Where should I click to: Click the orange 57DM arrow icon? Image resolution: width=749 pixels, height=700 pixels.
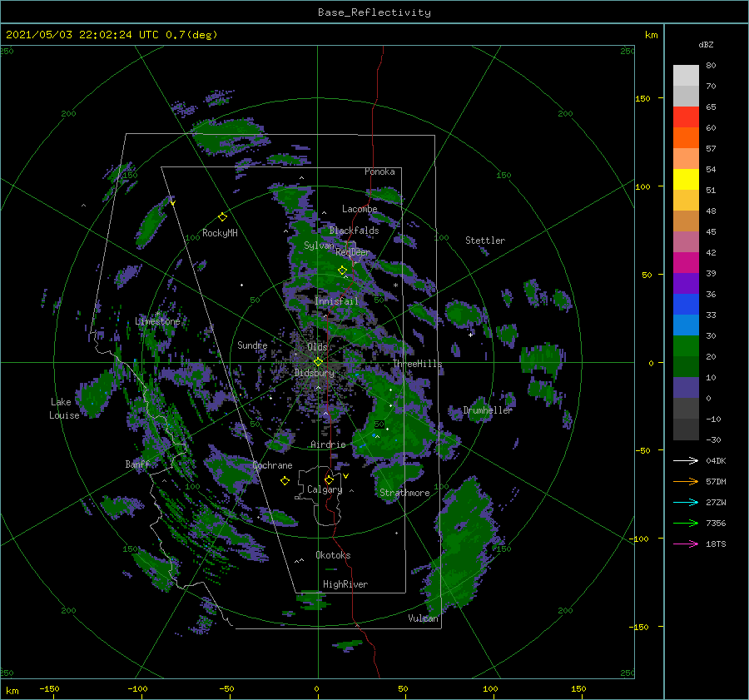686,482
